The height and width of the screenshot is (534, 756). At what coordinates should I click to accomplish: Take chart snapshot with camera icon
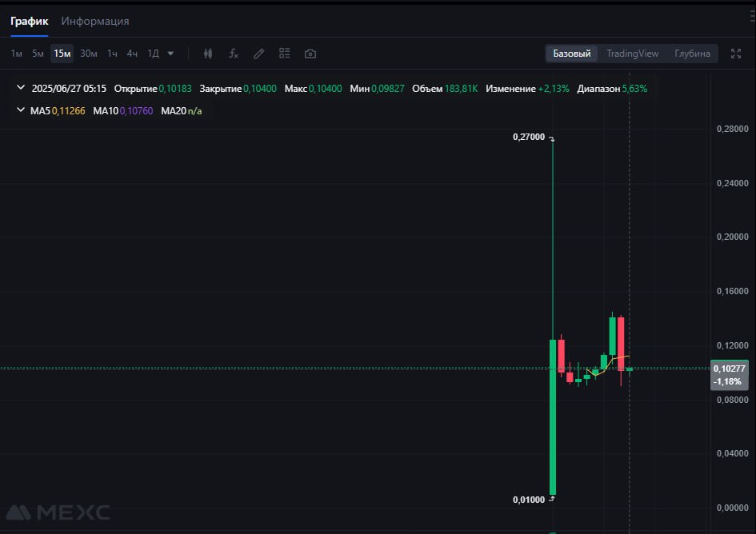point(310,54)
